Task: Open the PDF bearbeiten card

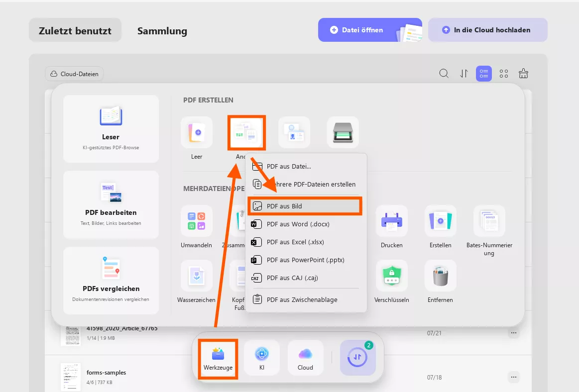Action: (111, 204)
